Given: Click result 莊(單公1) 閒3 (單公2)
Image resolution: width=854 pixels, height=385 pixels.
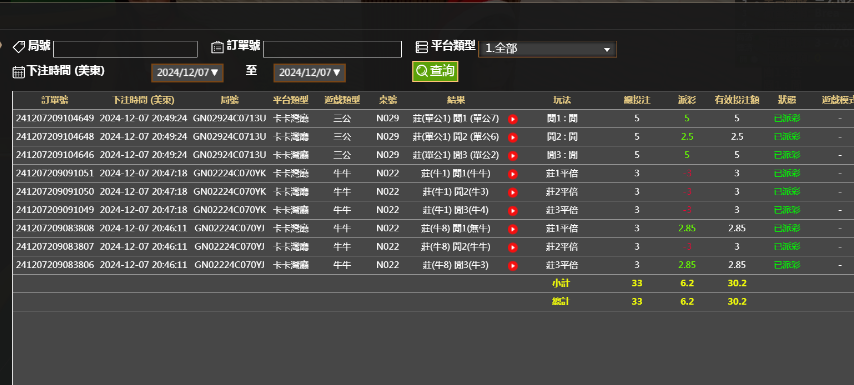Looking at the screenshot, I should coord(456,155).
